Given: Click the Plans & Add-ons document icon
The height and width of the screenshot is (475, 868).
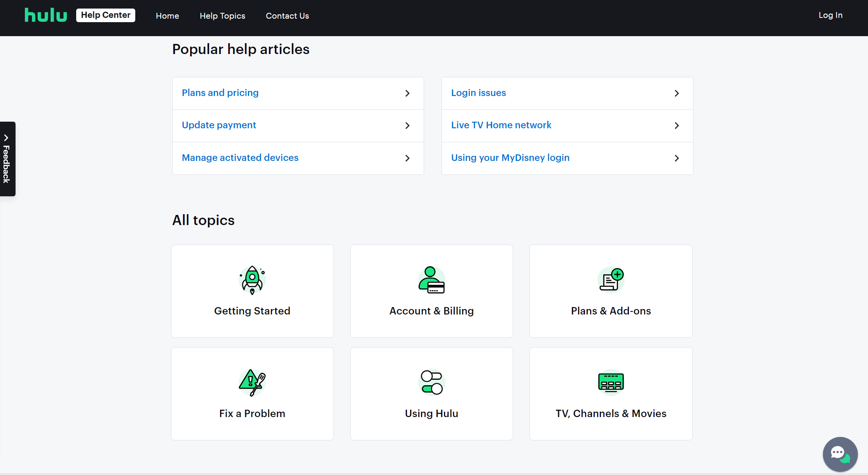Looking at the screenshot, I should click(x=611, y=279).
